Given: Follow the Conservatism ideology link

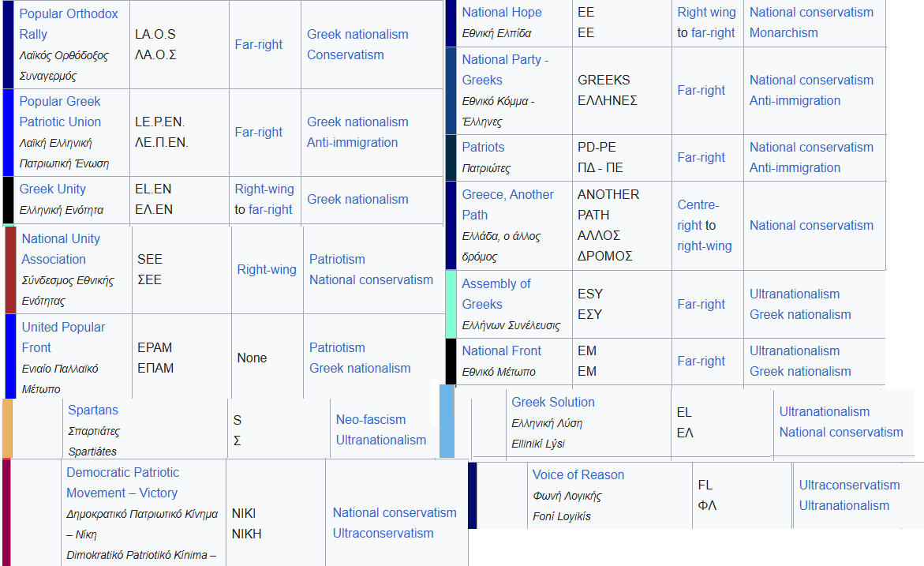Looking at the screenshot, I should tap(346, 54).
